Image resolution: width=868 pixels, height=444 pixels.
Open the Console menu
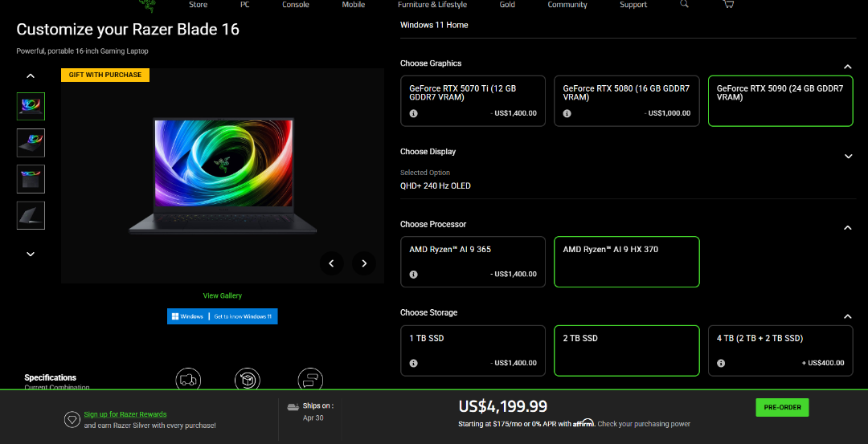tap(296, 5)
